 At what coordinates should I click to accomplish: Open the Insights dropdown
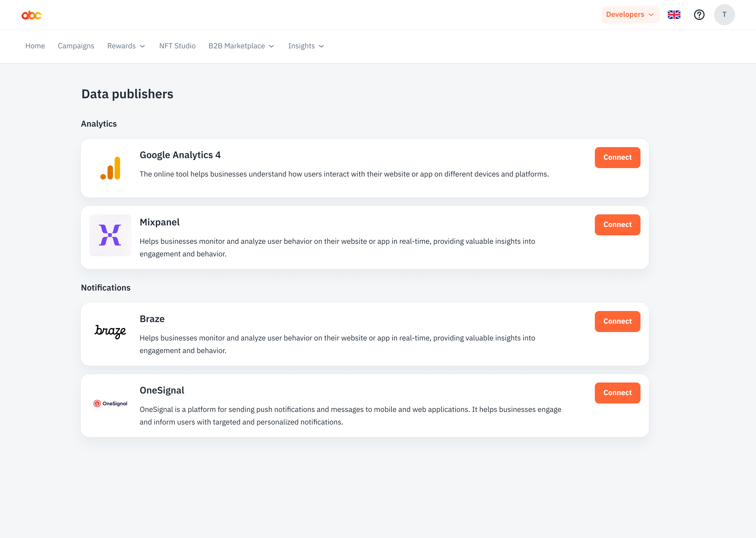pyautogui.click(x=305, y=46)
